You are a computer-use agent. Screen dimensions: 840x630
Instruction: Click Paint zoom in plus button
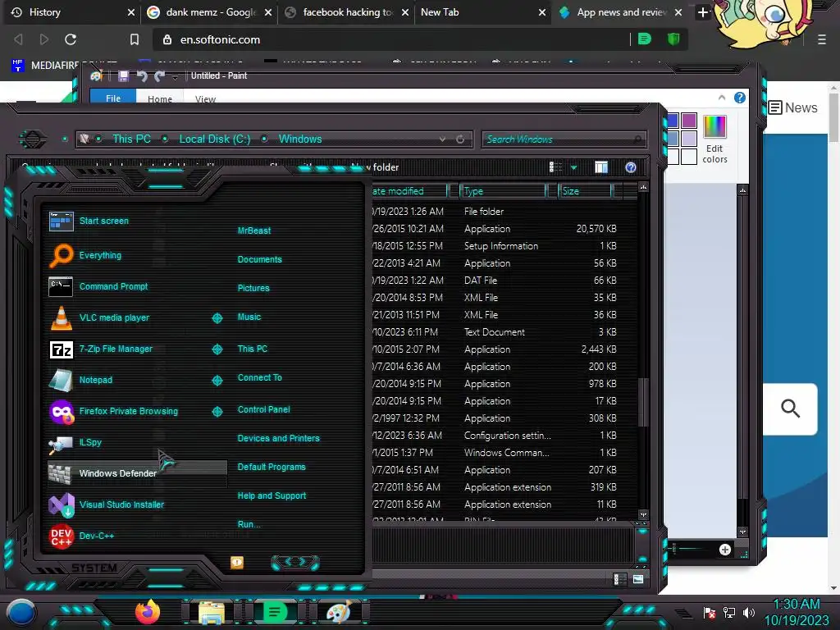[x=725, y=550]
